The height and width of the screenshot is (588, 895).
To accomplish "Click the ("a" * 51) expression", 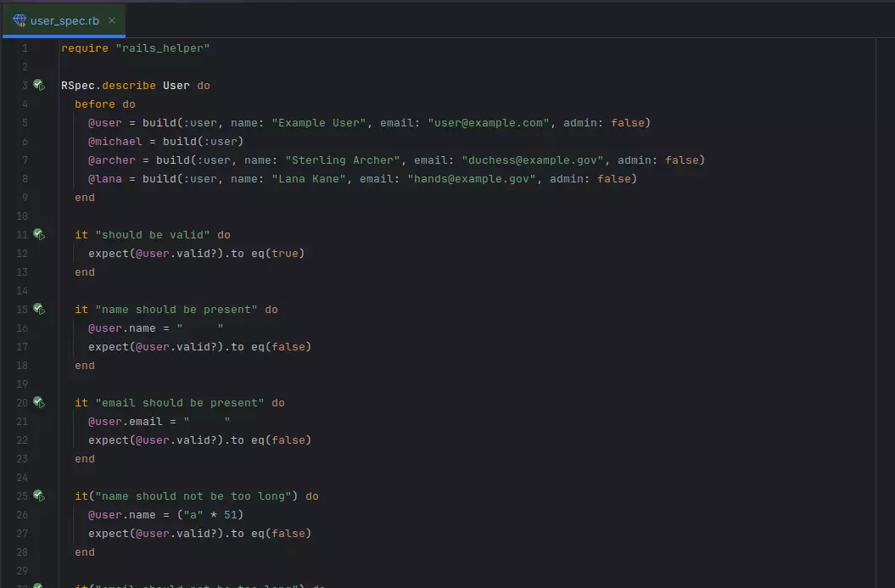I will click(x=211, y=514).
